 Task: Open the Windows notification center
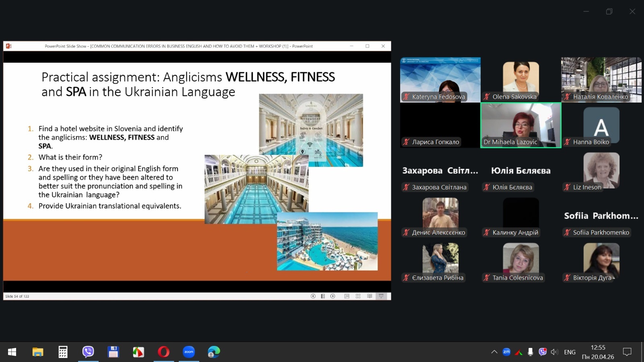pyautogui.click(x=627, y=352)
